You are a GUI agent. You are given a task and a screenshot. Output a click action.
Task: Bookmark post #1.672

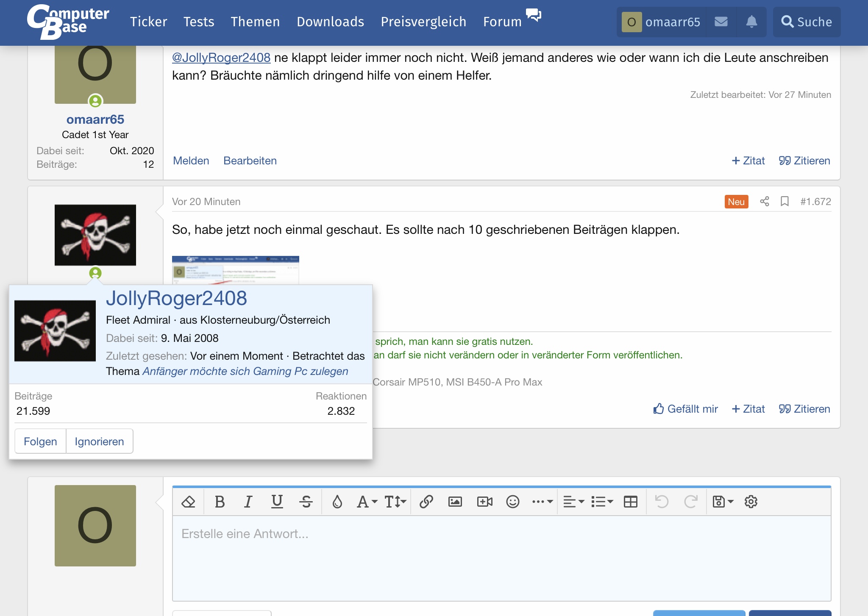click(x=784, y=201)
